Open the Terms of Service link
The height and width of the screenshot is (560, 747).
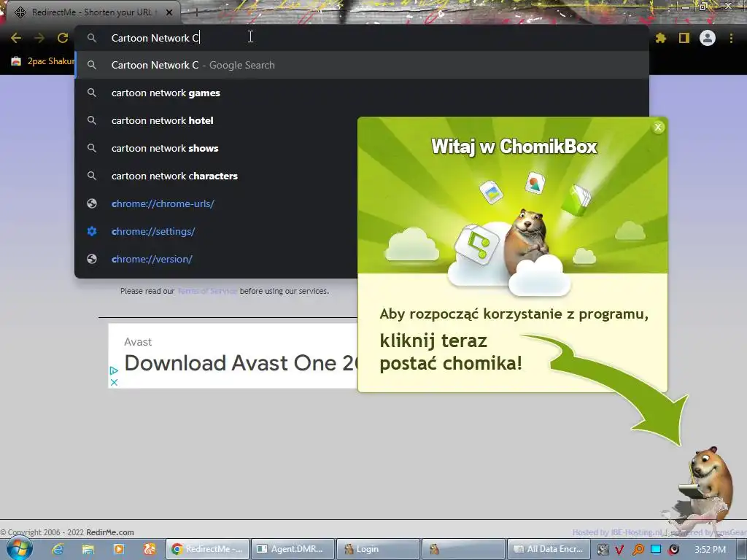click(x=207, y=291)
